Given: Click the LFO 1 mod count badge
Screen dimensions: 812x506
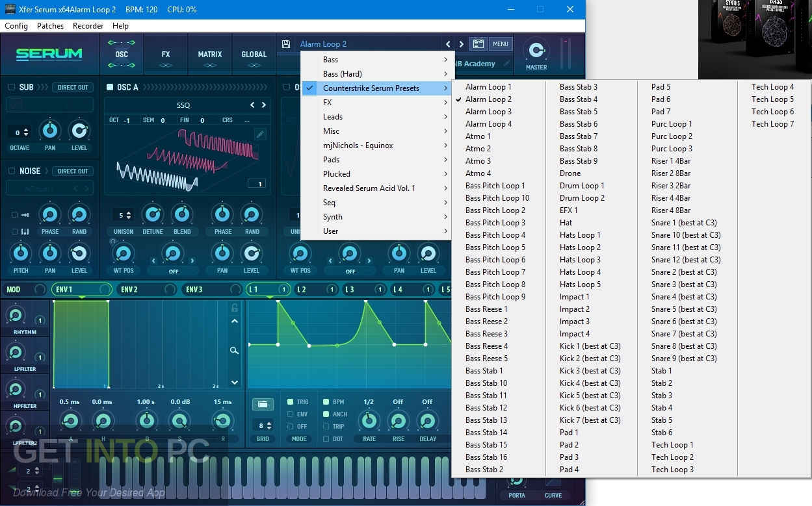Looking at the screenshot, I should coord(283,289).
